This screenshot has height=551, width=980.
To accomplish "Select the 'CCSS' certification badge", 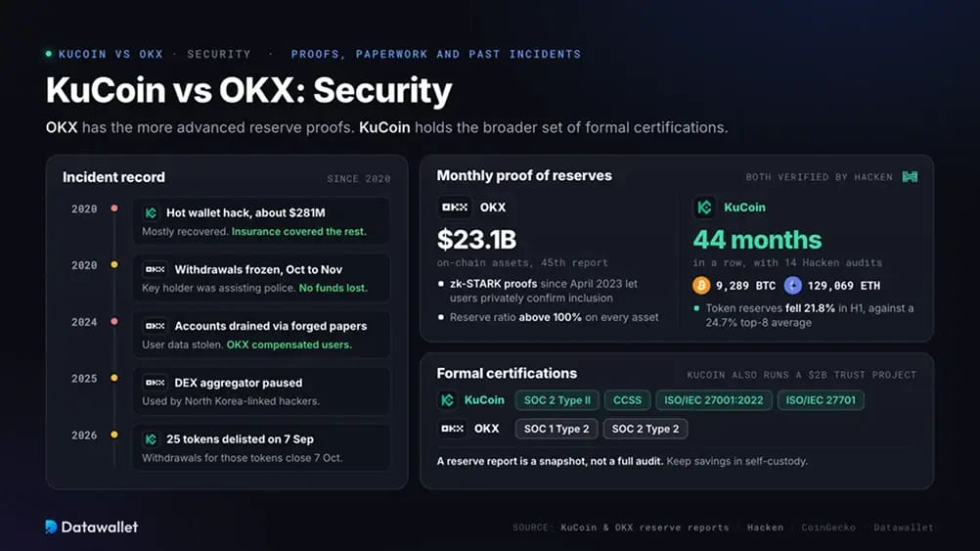I will [x=627, y=400].
